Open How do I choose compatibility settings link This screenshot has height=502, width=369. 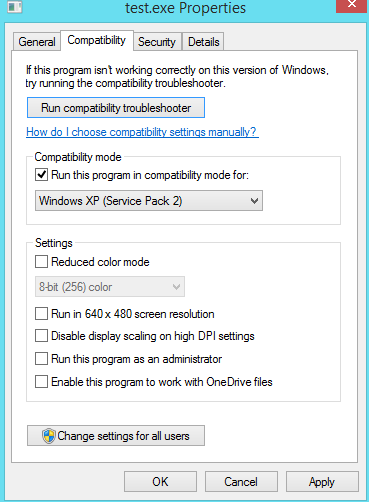pyautogui.click(x=142, y=132)
